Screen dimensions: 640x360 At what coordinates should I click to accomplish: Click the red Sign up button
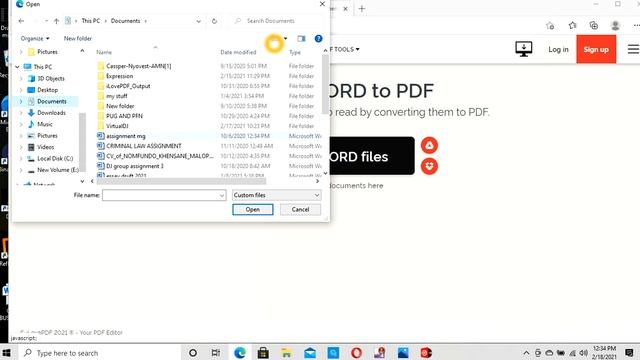596,49
